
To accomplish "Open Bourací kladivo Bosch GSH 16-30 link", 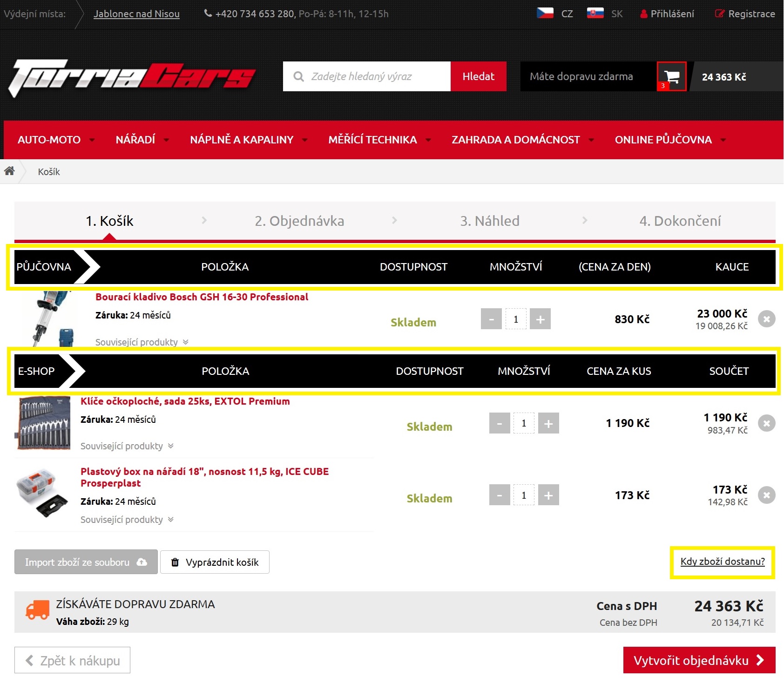I will pyautogui.click(x=202, y=297).
